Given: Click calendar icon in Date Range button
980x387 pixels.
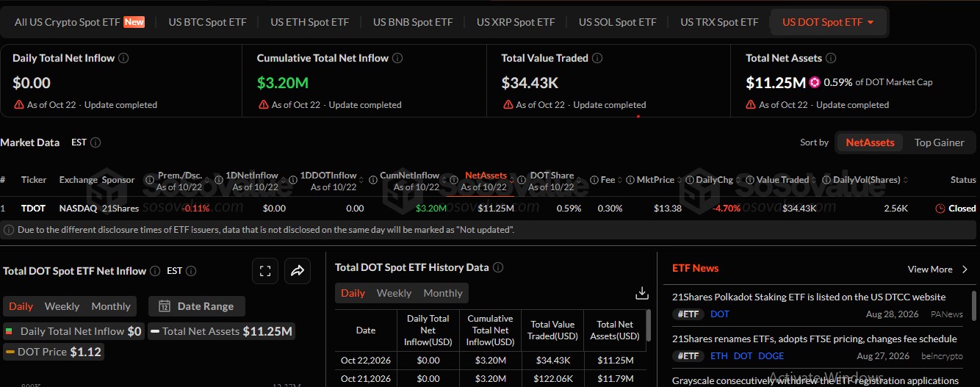Looking at the screenshot, I should [165, 306].
